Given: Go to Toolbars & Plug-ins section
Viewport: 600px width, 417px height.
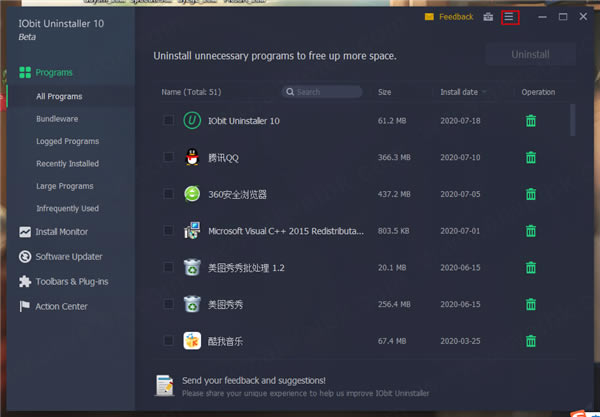Looking at the screenshot, I should pos(72,282).
